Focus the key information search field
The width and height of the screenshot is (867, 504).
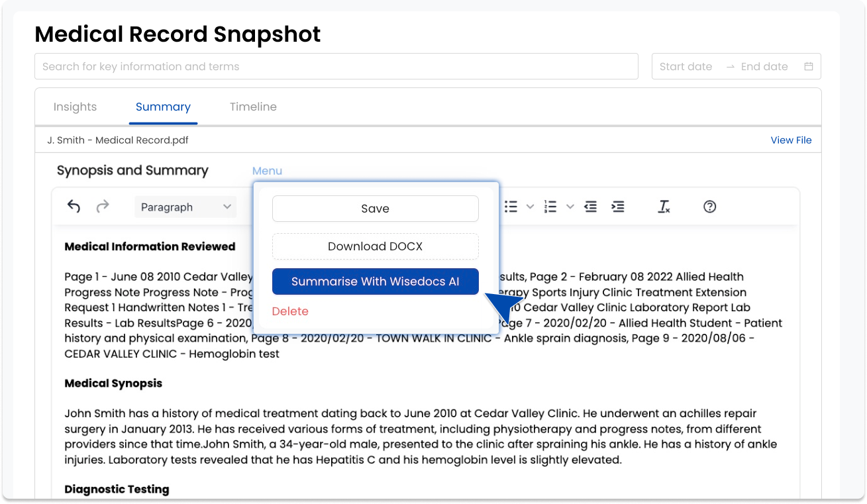point(336,66)
